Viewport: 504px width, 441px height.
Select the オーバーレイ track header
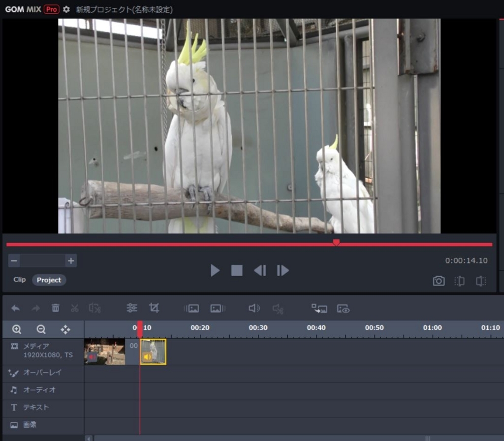pyautogui.click(x=43, y=373)
